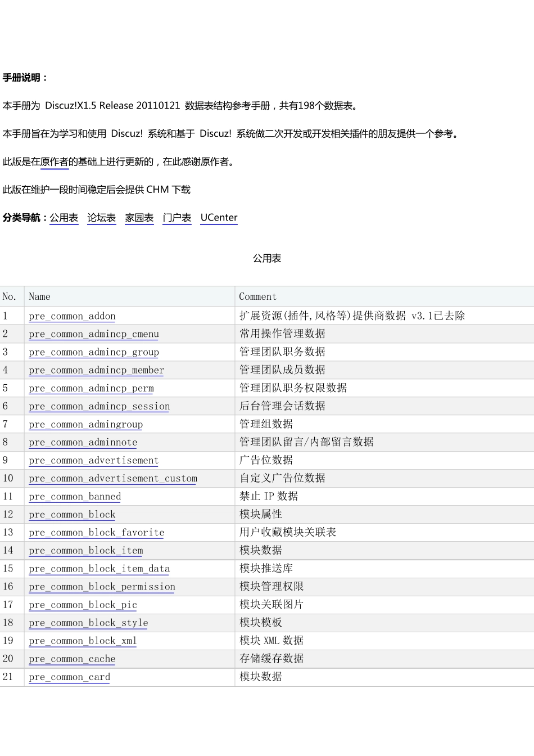Screen dimensions: 534x756
Task: Open the pre_common_block_pic table link
Action: click(x=83, y=605)
